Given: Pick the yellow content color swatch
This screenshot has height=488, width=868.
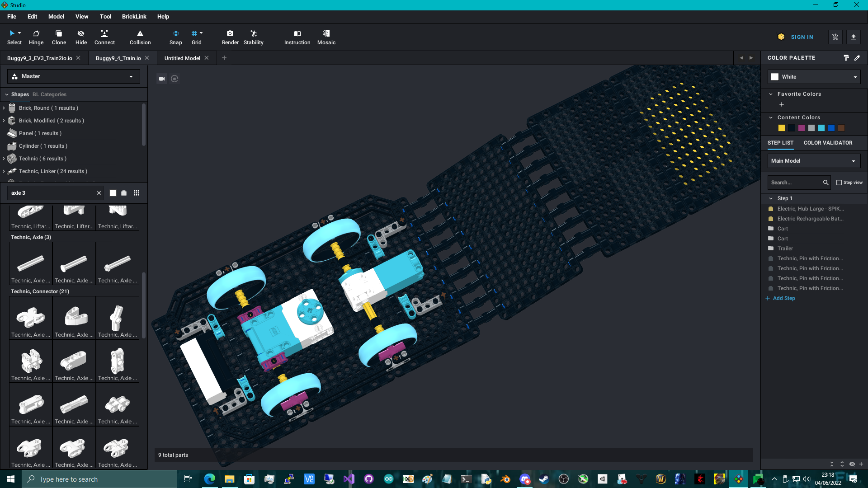Looking at the screenshot, I should [x=782, y=128].
